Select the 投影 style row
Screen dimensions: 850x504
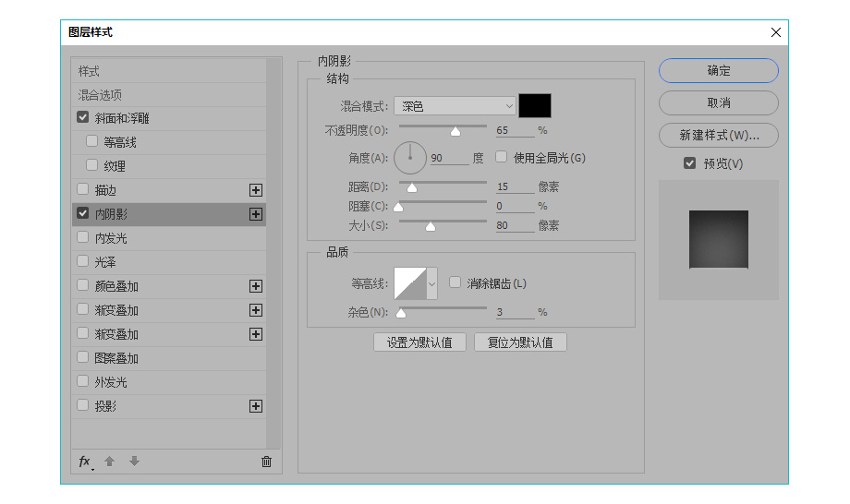(x=169, y=406)
